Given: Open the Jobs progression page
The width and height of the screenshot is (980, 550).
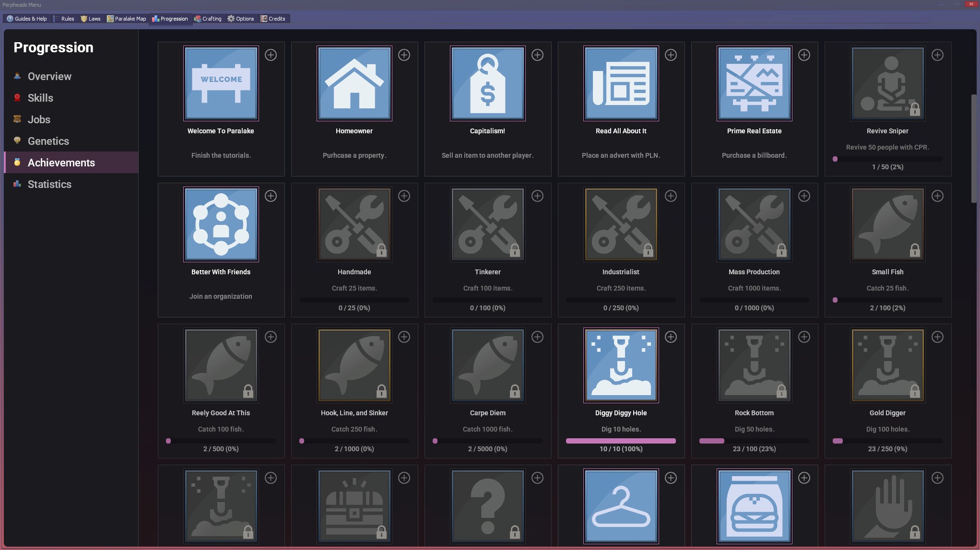Looking at the screenshot, I should coord(71,119).
